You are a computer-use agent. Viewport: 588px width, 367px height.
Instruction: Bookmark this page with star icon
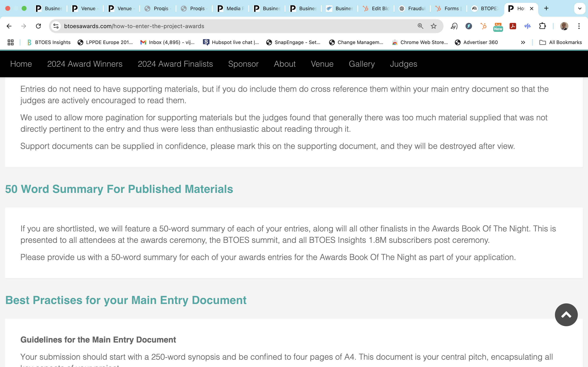(x=433, y=26)
